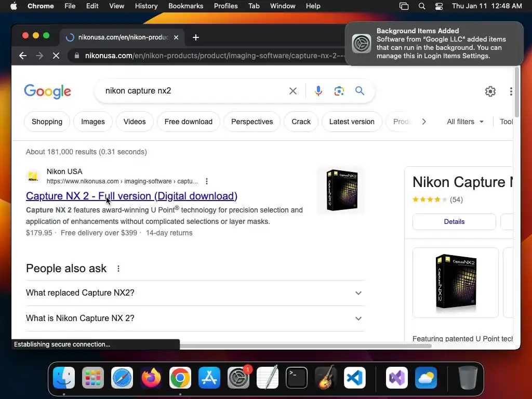The height and width of the screenshot is (399, 532).
Task: Click Details button in knowledge panel
Action: [454, 221]
